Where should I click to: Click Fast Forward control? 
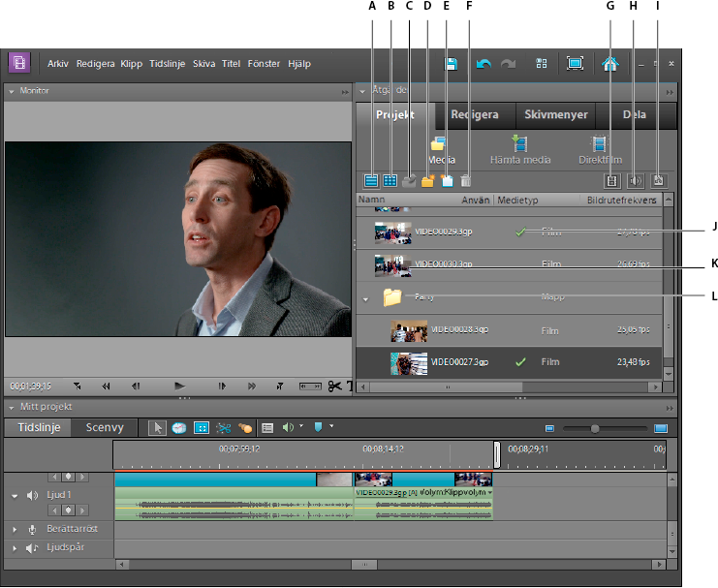(251, 387)
